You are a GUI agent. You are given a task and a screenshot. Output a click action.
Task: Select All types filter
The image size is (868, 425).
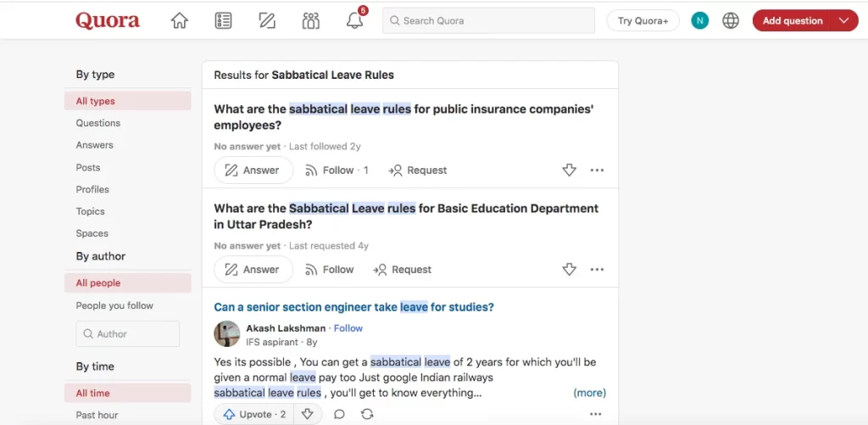128,101
